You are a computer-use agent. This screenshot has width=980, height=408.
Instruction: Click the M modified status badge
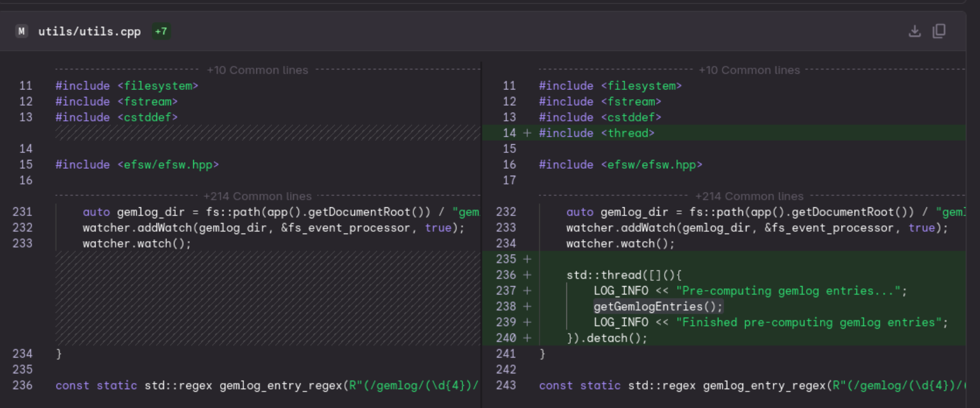tap(22, 32)
